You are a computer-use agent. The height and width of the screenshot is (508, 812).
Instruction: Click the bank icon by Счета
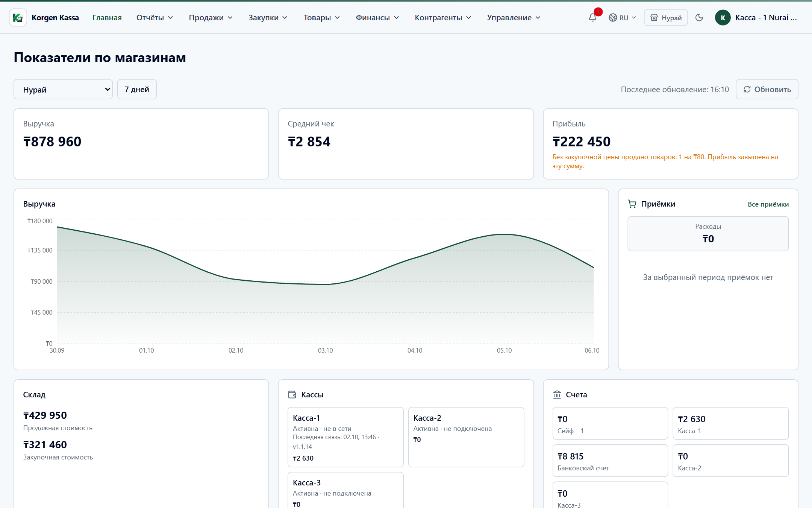tap(557, 395)
